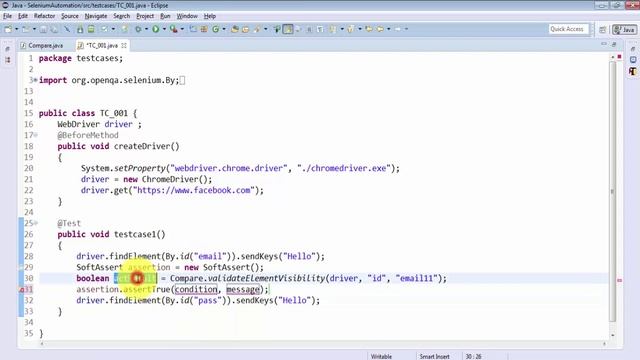Click the Last Edit Location icon
640x360 pixels.
coord(369,29)
